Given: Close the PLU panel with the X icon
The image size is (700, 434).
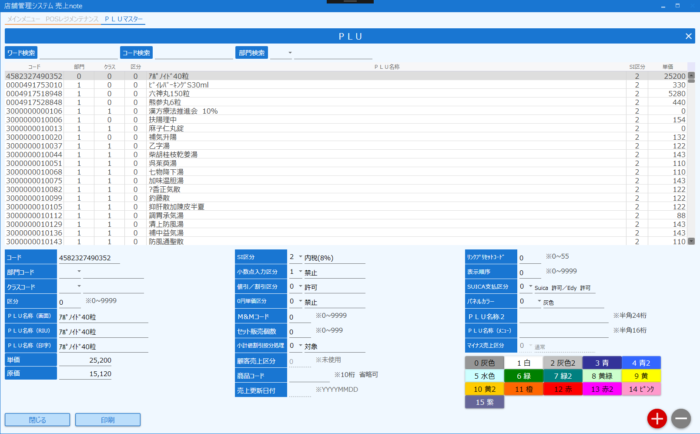Looking at the screenshot, I should 688,35.
